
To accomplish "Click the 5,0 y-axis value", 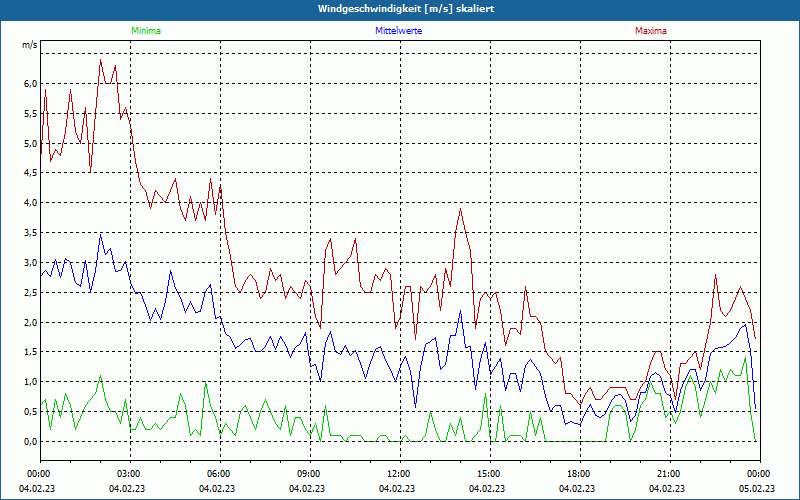I will (31, 143).
